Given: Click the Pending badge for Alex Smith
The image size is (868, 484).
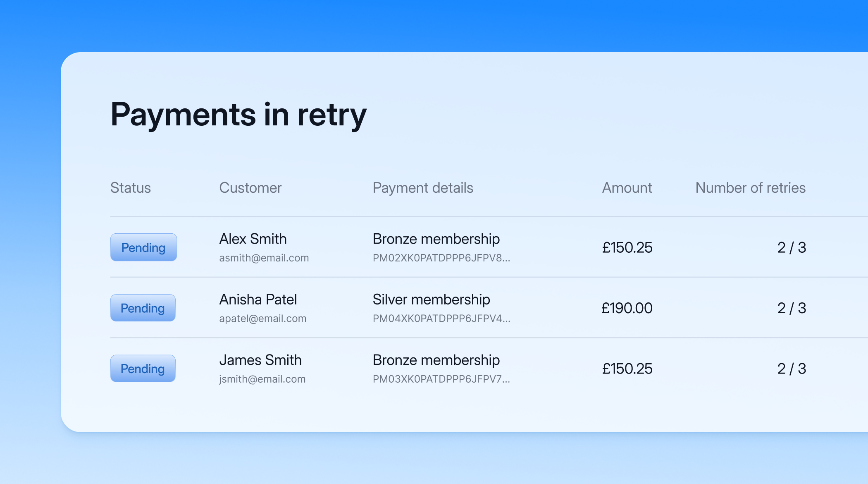Looking at the screenshot, I should click(143, 247).
